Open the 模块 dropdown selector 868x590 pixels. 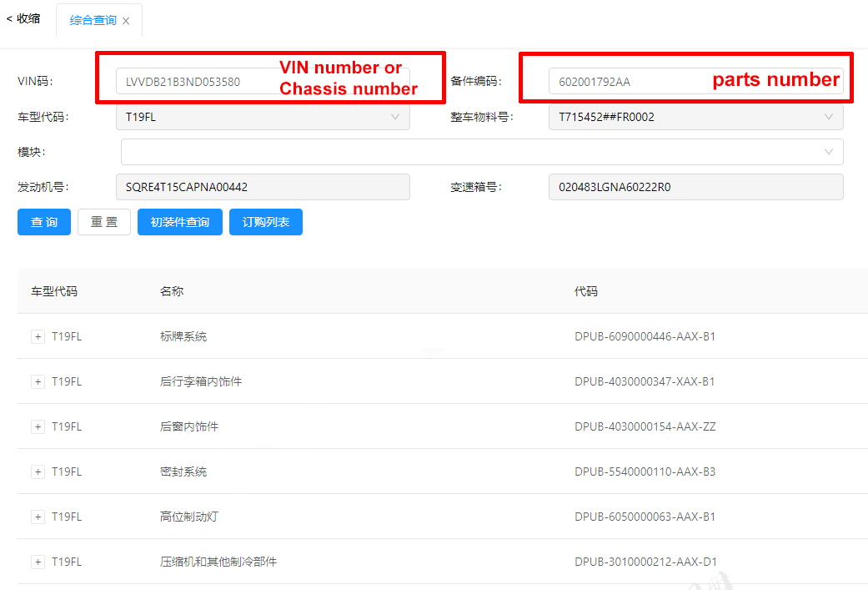(482, 152)
